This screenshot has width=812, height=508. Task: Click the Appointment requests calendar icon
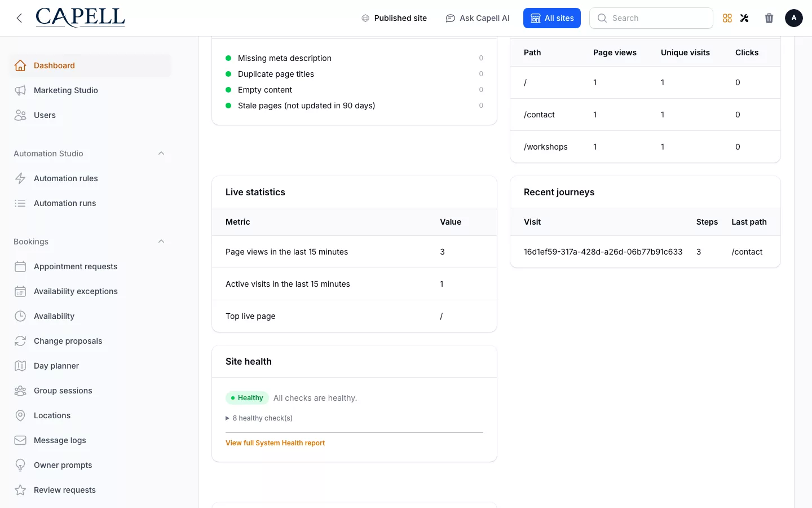pos(20,266)
